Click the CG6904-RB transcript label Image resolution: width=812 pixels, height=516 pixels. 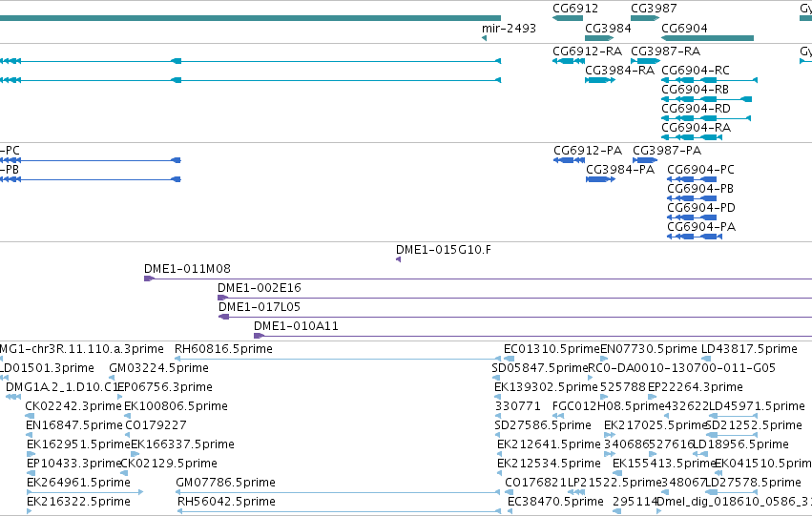(x=695, y=90)
